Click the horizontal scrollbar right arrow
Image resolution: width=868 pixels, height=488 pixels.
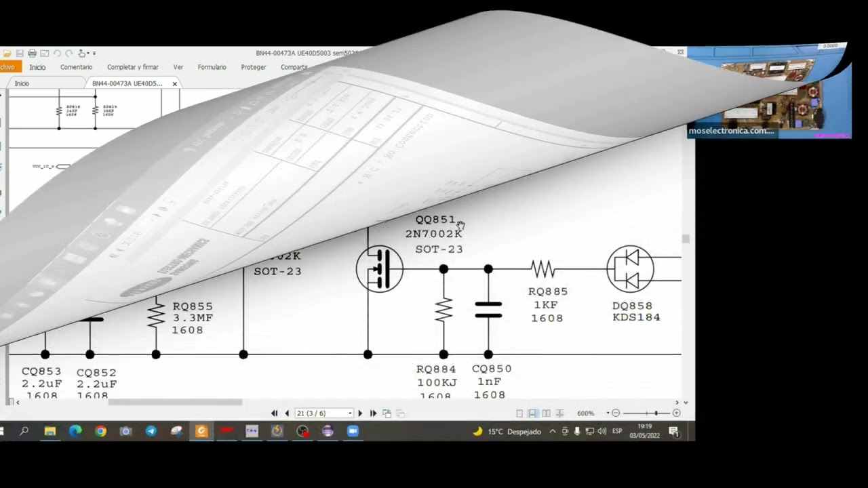click(x=676, y=402)
